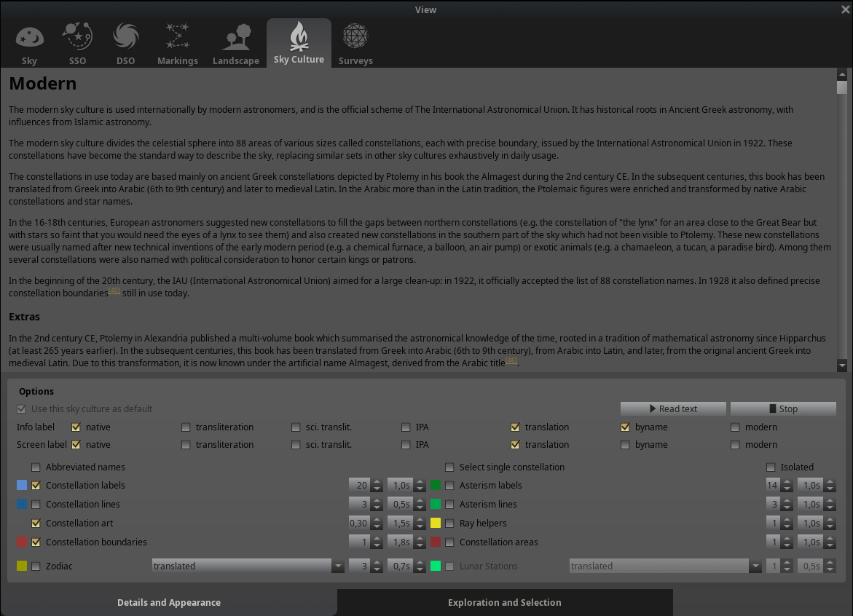Switch to the Landscape tree icon tab

(x=235, y=36)
